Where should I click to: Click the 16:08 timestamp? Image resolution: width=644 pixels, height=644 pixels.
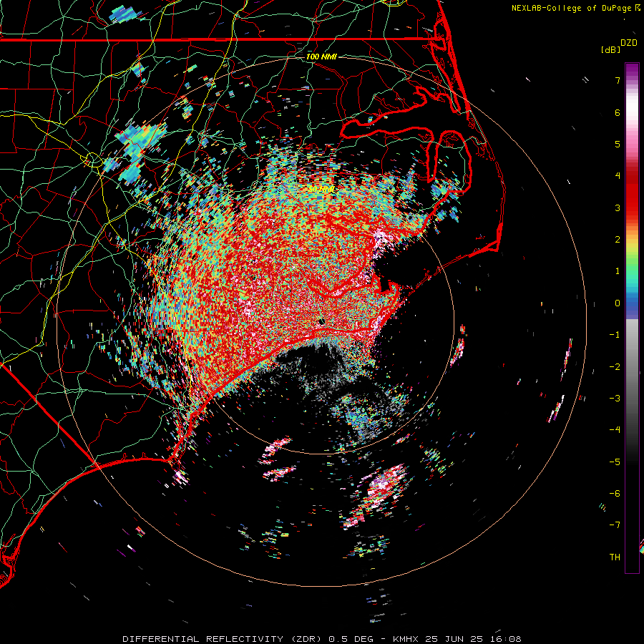click(x=504, y=639)
